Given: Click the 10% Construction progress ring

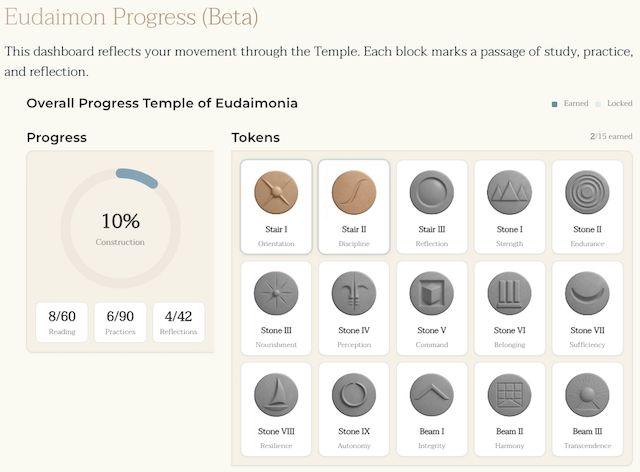Looking at the screenshot, I should 121,228.
